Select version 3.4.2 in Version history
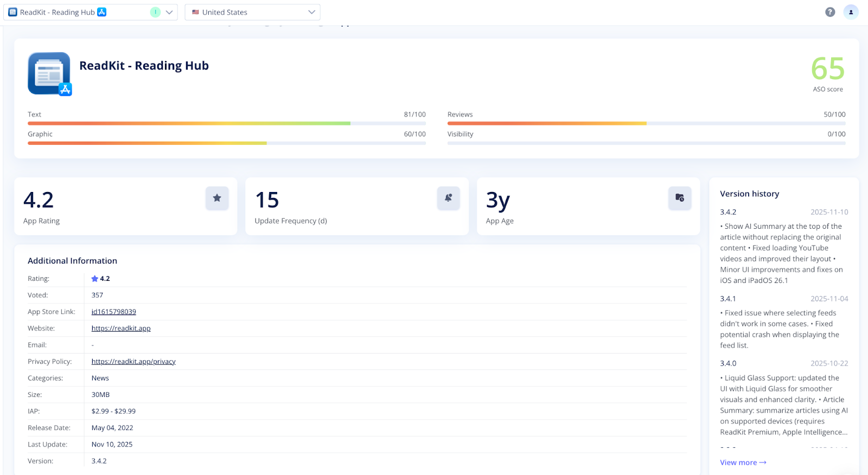The width and height of the screenshot is (868, 475). 728,212
